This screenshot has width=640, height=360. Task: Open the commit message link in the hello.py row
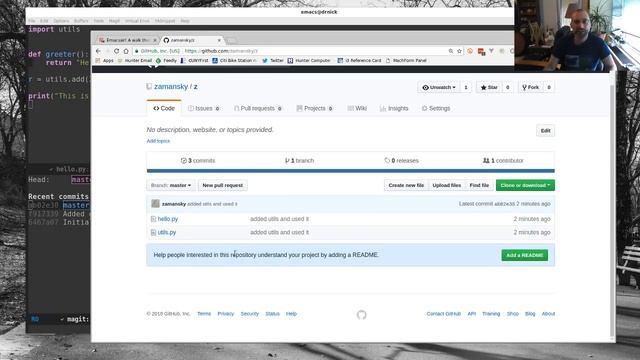click(280, 219)
